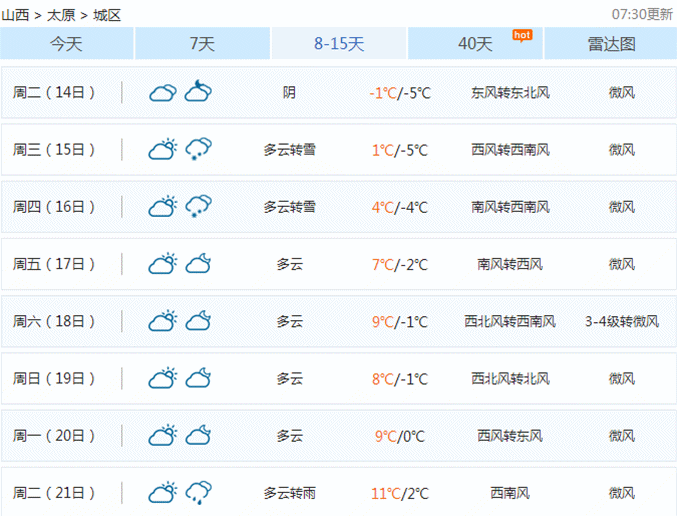Click 西南风 on the 21日 row
Viewport: 677px width, 516px height.
(510, 493)
